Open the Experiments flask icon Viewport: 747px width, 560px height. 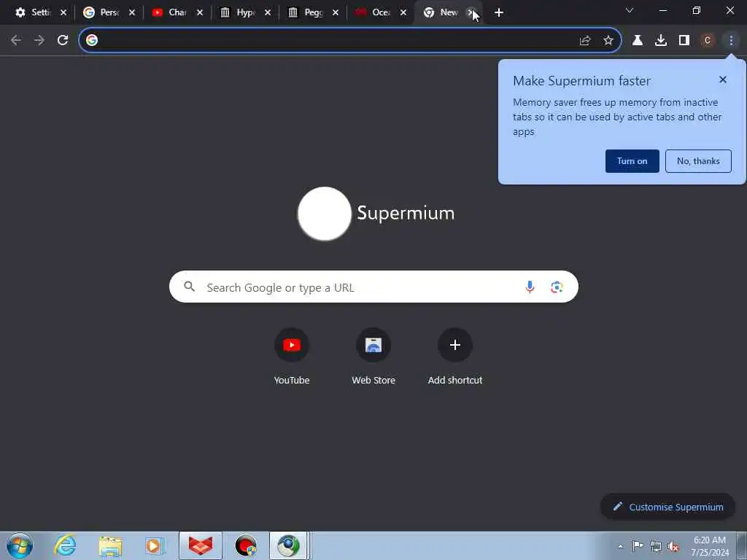(638, 41)
